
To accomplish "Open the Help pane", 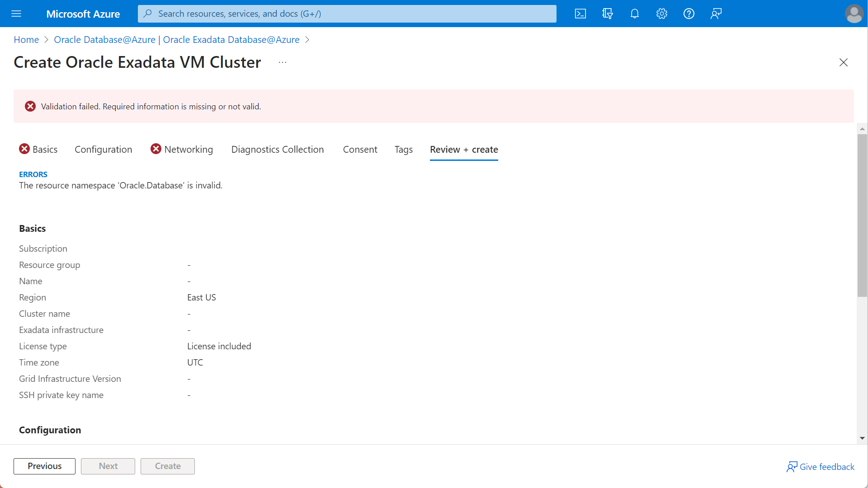I will click(x=689, y=14).
